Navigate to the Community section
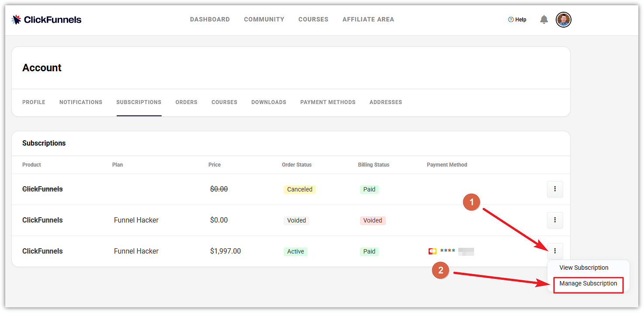The image size is (644, 313). [264, 19]
